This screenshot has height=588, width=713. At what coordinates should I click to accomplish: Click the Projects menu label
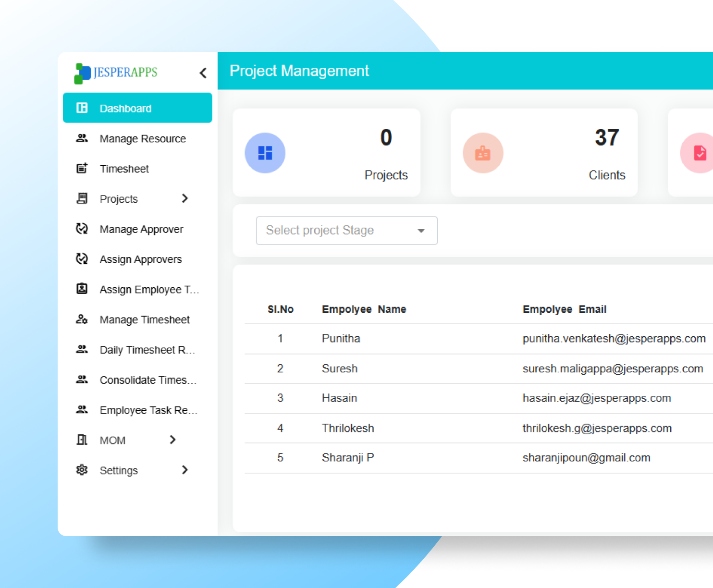click(119, 199)
